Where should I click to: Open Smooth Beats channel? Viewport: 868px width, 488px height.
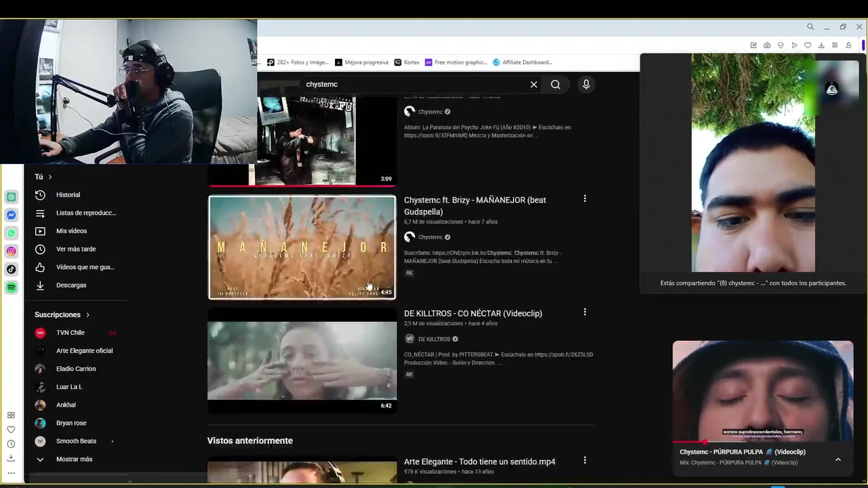[75, 441]
